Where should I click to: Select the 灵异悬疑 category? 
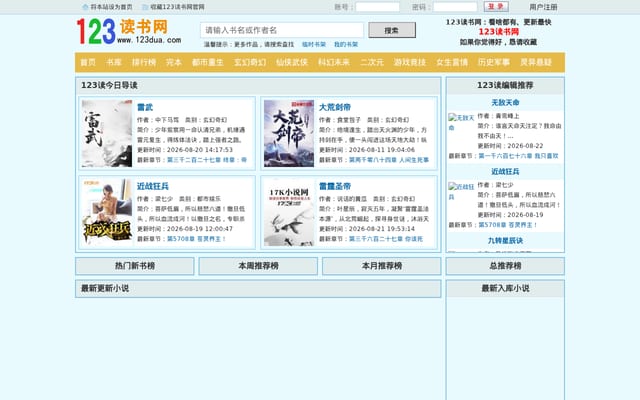tap(536, 62)
